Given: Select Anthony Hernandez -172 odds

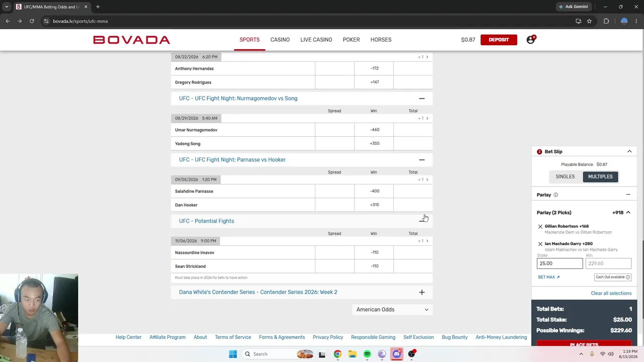Looking at the screenshot, I should [374, 68].
